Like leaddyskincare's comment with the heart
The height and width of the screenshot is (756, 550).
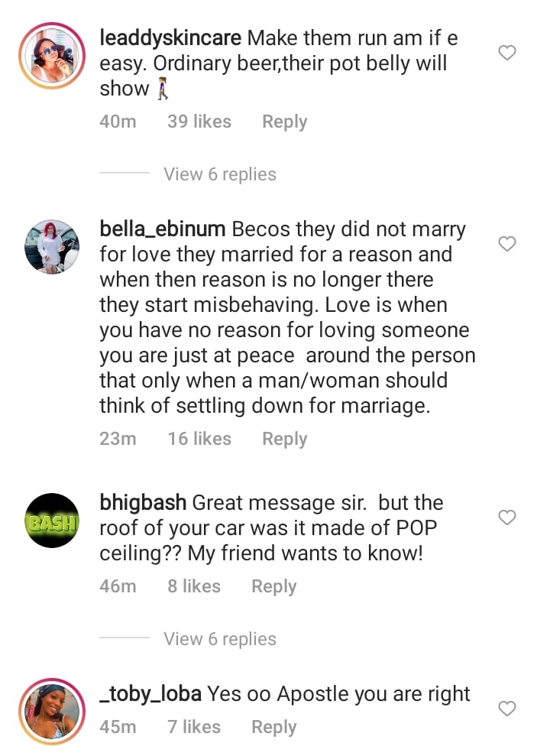pos(506,53)
